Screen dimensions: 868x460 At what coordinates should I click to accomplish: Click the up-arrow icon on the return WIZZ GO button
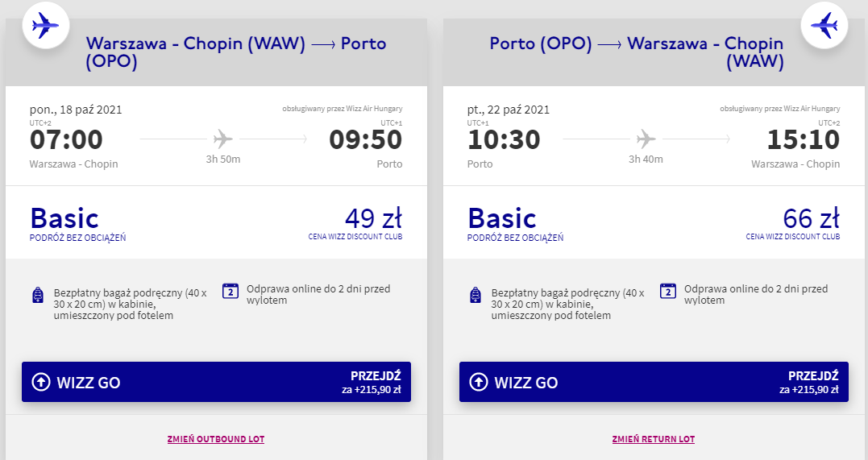point(478,382)
